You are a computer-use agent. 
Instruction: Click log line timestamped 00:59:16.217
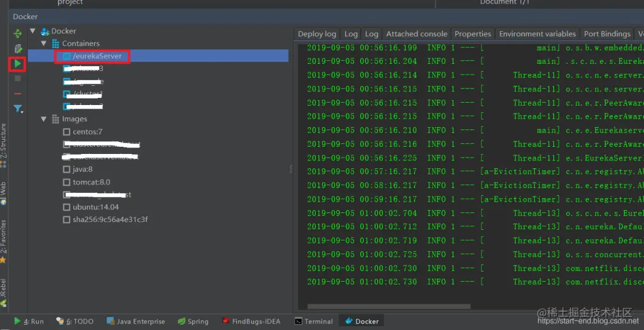click(475, 199)
